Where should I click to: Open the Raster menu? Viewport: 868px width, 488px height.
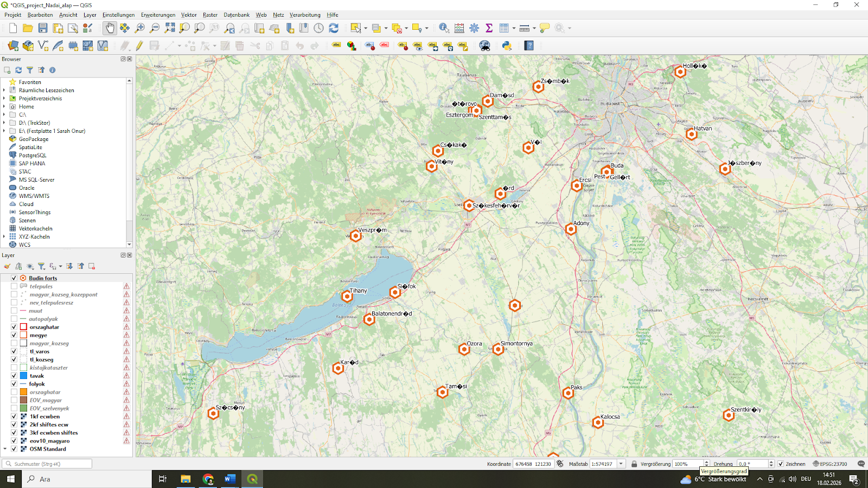210,15
